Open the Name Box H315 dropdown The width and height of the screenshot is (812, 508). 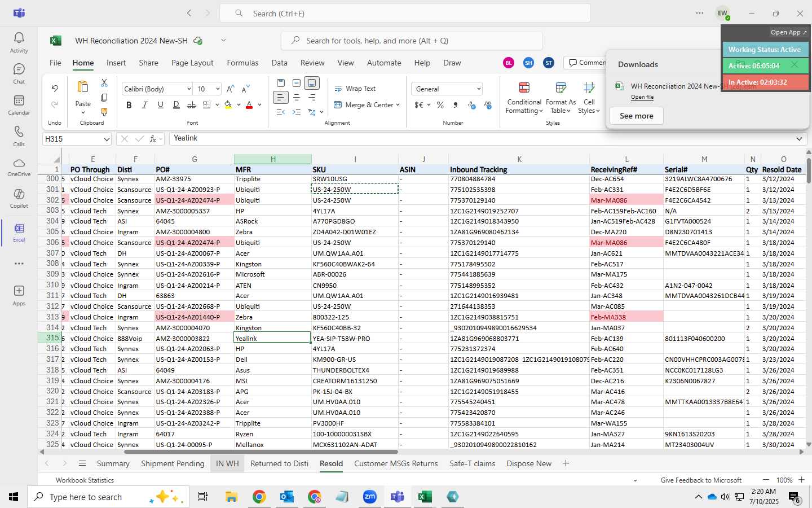pos(106,139)
